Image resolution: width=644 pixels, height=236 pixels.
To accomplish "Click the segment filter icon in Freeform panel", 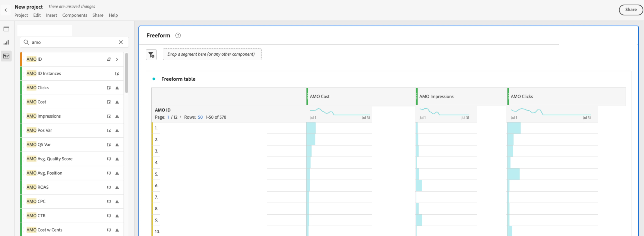I will coord(151,55).
